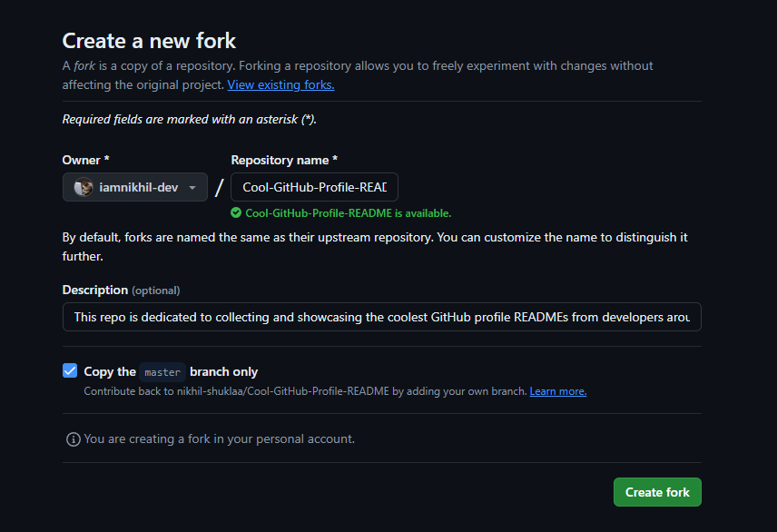Click the slash separator between owner and repo name

coord(219,186)
